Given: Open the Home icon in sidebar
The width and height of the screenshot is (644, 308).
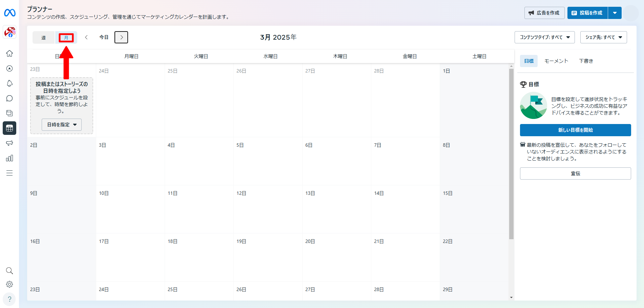Looking at the screenshot, I should tap(9, 54).
